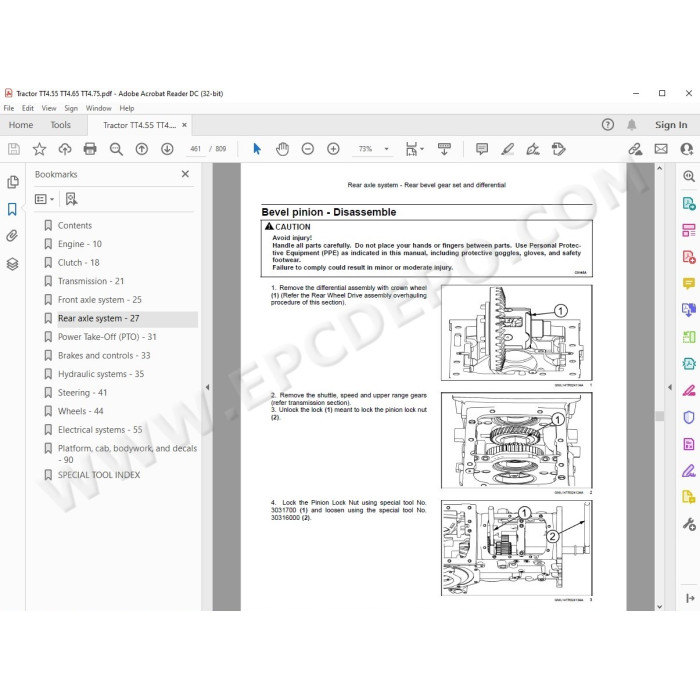Open the Front axle system - 25 bookmark
The image size is (700, 700).
pos(100,300)
